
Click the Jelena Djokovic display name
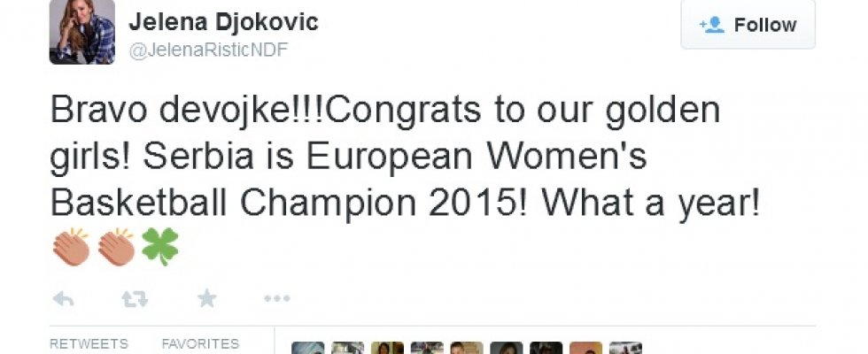tap(223, 22)
